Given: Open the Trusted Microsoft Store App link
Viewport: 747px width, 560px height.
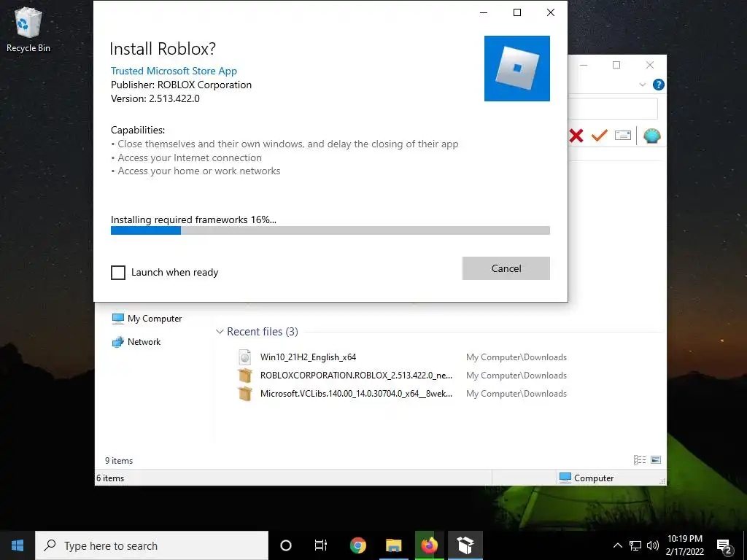Looking at the screenshot, I should point(174,71).
